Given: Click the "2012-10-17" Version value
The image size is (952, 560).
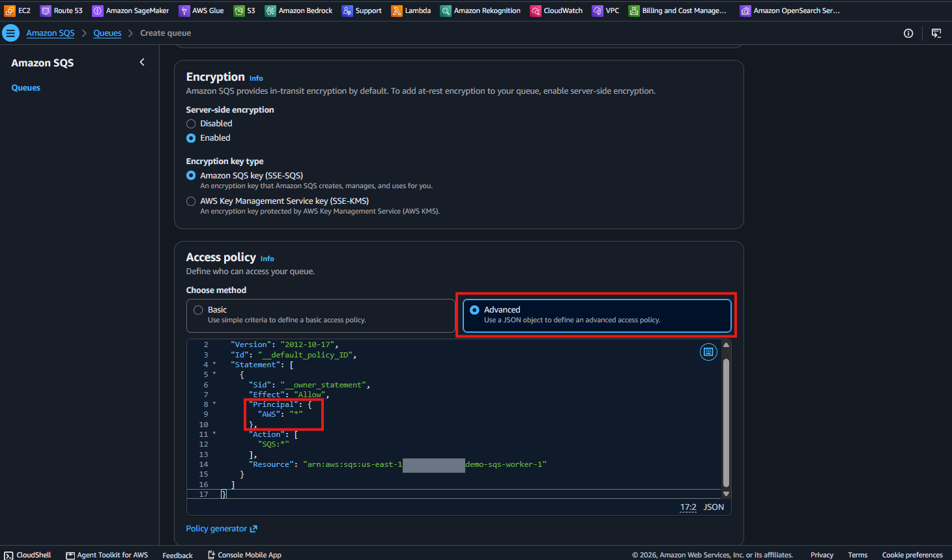Looking at the screenshot, I should click(x=307, y=344).
